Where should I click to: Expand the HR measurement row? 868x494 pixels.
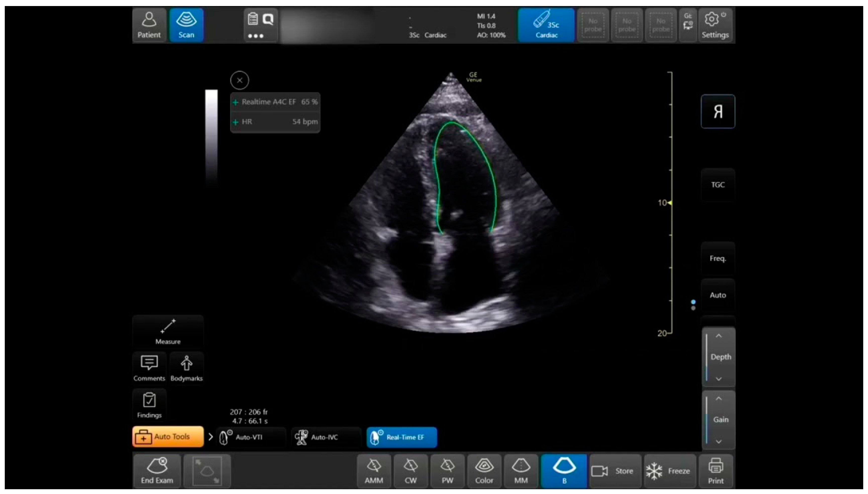point(235,122)
